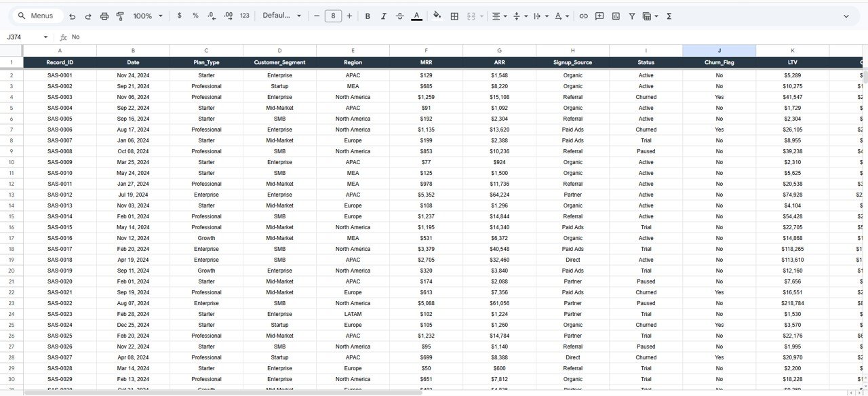Image resolution: width=868 pixels, height=396 pixels.
Task: Print the spreadsheet
Action: click(x=104, y=15)
